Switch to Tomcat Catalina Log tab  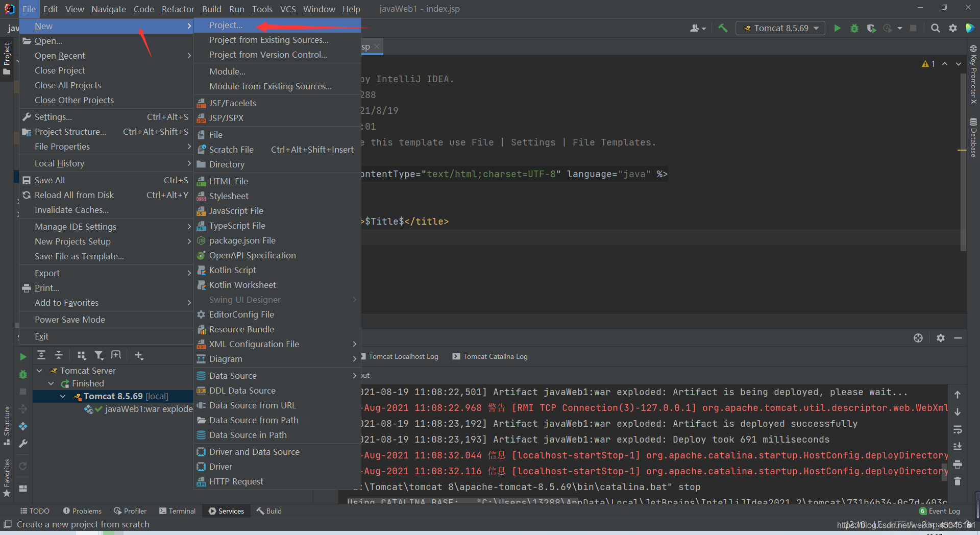(490, 356)
